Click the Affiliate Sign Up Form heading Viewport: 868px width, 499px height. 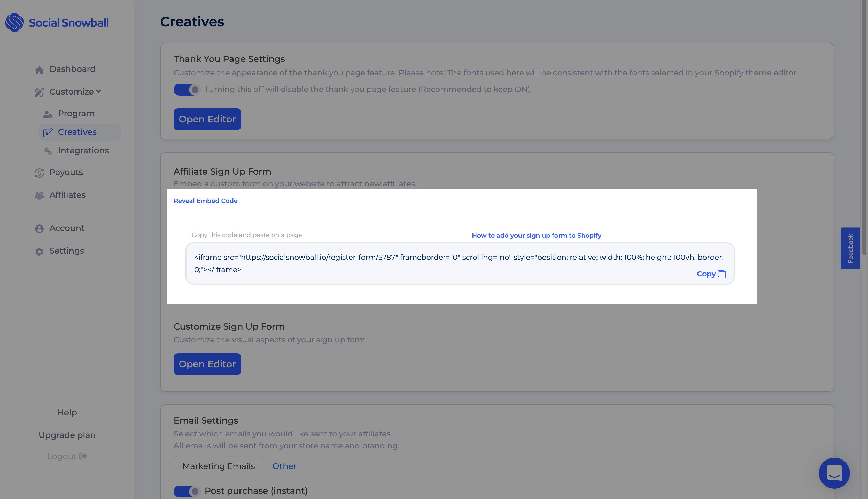click(x=222, y=171)
